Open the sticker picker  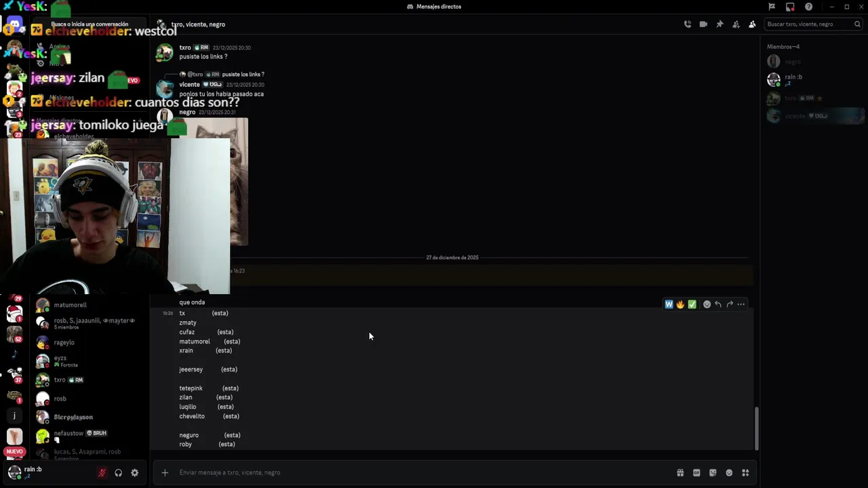[x=713, y=473]
